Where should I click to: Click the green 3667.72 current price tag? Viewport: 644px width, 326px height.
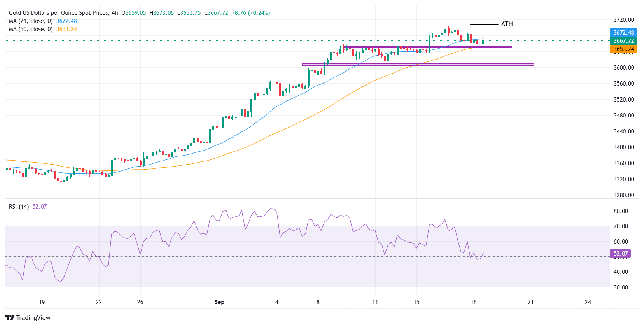click(x=623, y=41)
